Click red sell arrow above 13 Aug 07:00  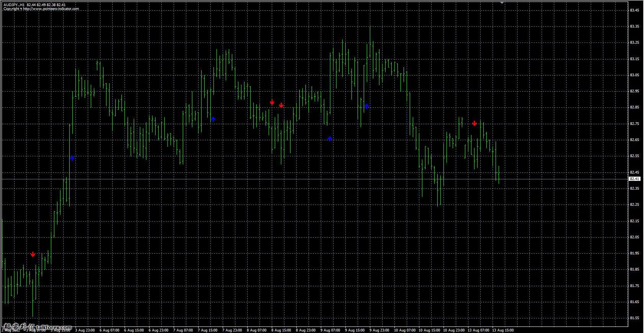tap(475, 123)
